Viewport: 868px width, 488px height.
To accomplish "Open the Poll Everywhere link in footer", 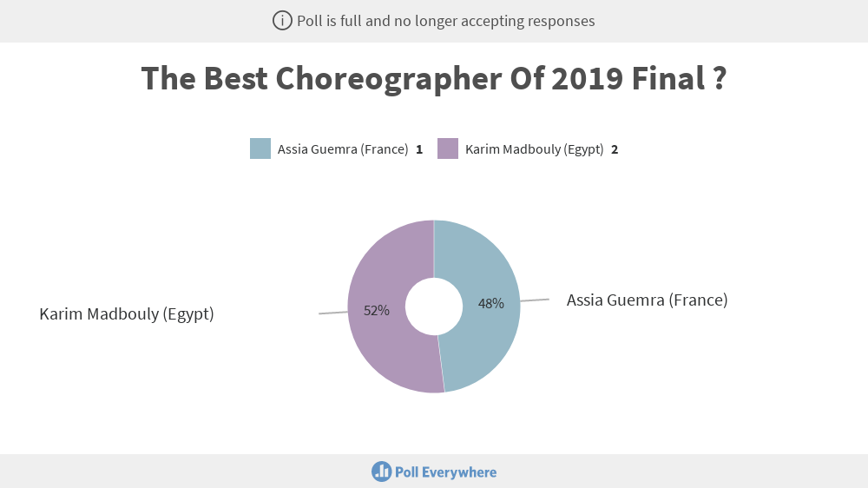I will coord(434,472).
